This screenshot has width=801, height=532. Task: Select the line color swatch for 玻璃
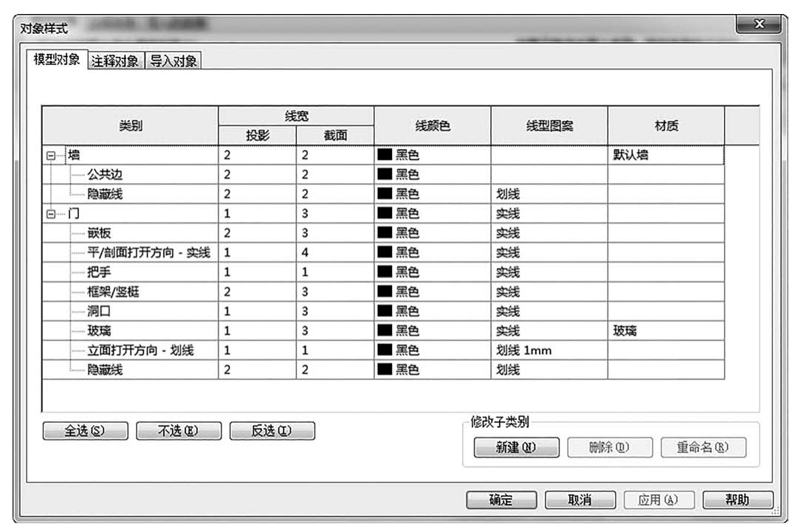[385, 331]
